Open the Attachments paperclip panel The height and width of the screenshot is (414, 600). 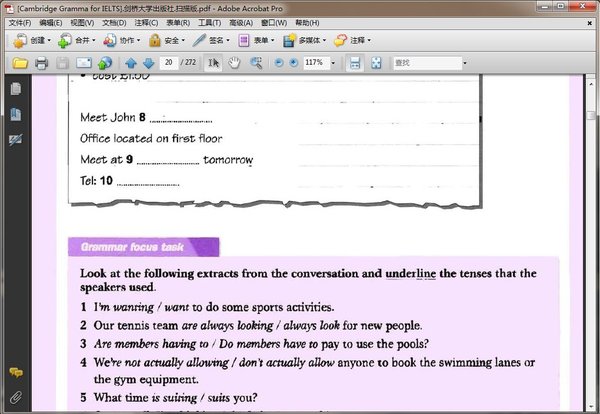16,398
